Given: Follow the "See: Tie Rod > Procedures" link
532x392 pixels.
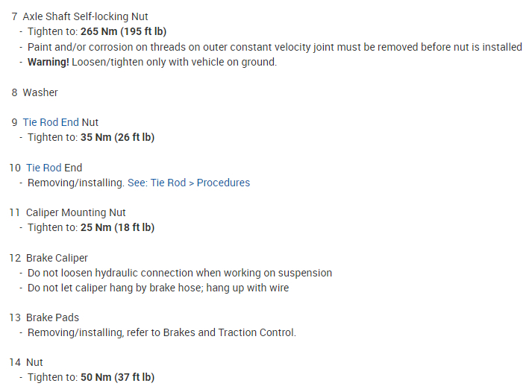Looking at the screenshot, I should click(x=189, y=183).
